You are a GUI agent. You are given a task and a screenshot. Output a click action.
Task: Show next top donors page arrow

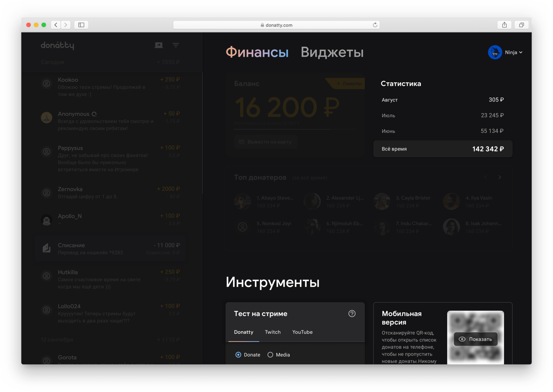click(x=500, y=177)
